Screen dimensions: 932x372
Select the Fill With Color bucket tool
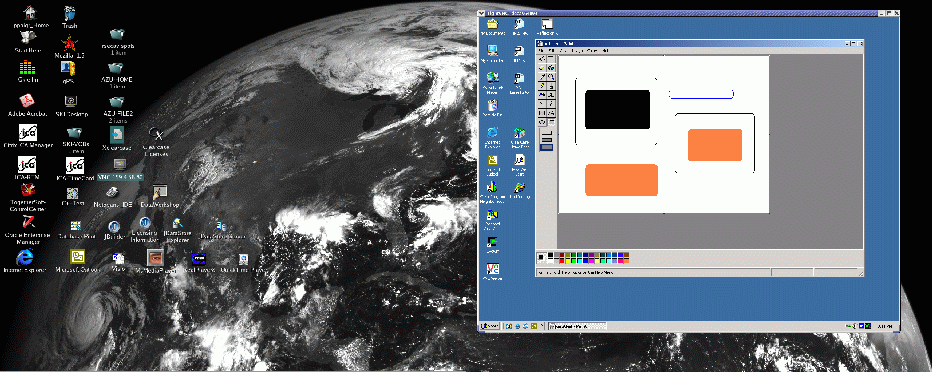[551, 68]
